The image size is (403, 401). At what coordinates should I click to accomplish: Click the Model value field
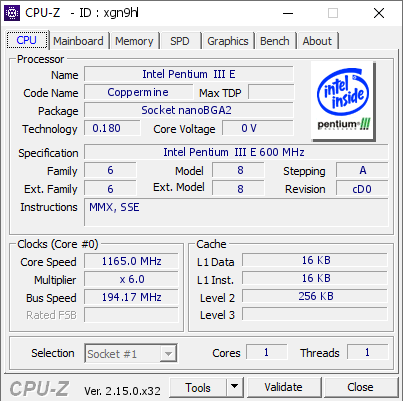238,170
